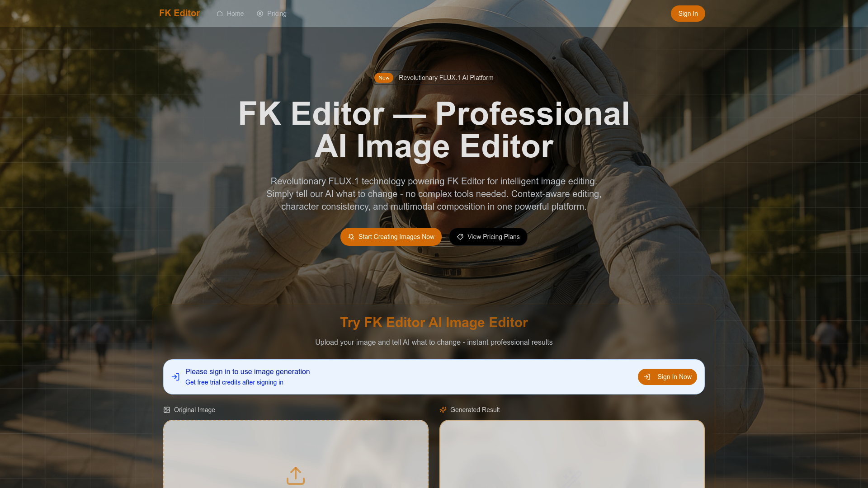Click the orange New badge
Viewport: 868px width, 488px height.
[x=384, y=78]
